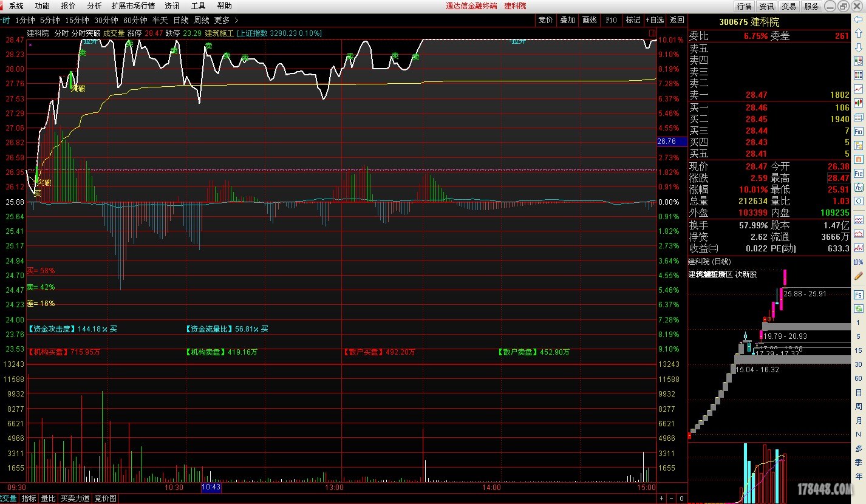Select yearly 年 period in sidebar
The image size is (866, 504).
click(x=859, y=476)
